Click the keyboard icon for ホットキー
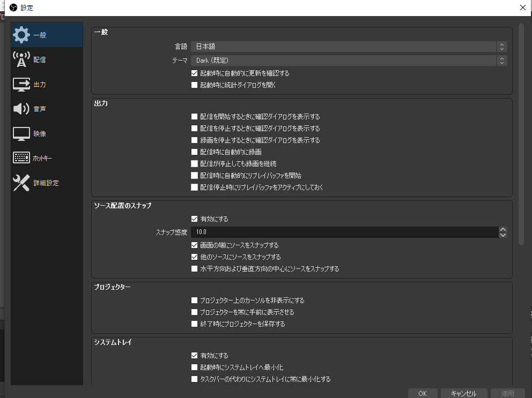532x398 pixels. tap(21, 157)
